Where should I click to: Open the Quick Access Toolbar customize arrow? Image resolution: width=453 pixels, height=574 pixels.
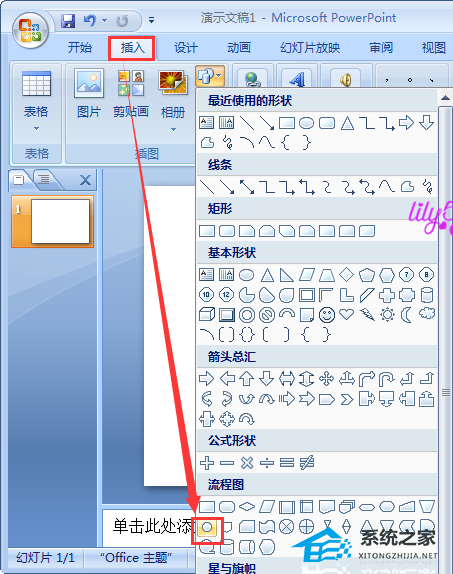click(x=151, y=20)
